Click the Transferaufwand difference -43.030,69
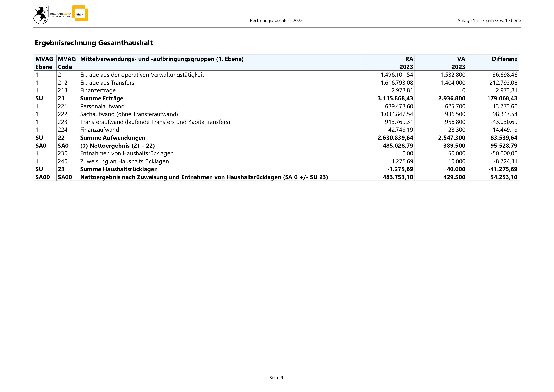554x392 pixels. 504,122
